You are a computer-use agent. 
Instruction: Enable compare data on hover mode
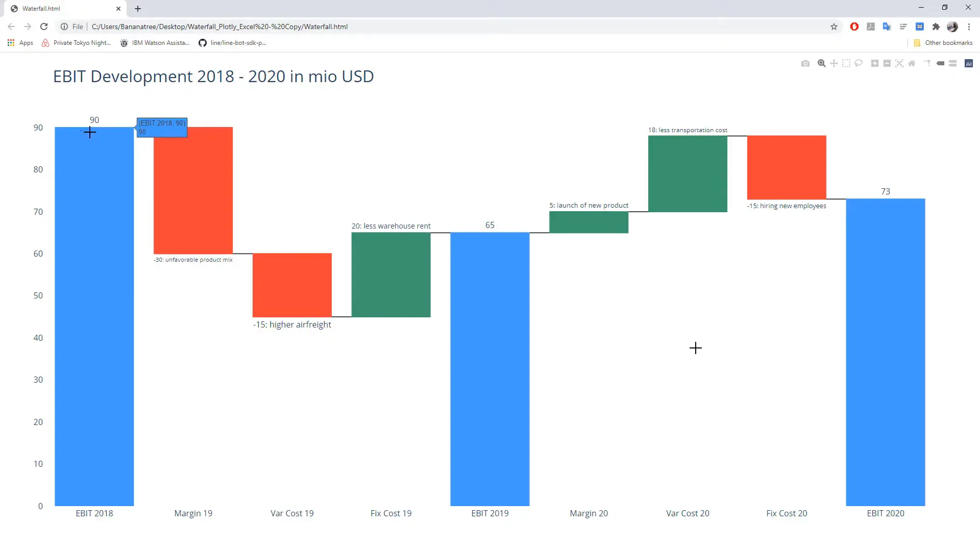click(953, 63)
